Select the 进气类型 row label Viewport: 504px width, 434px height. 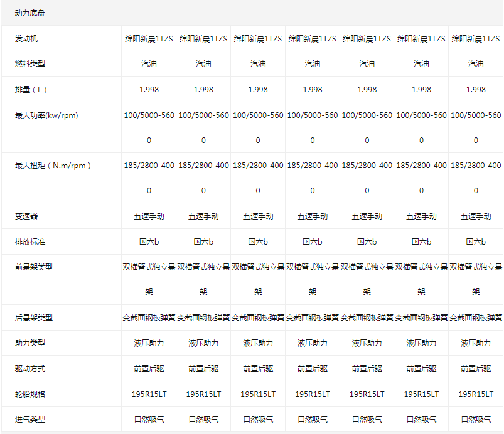click(30, 419)
